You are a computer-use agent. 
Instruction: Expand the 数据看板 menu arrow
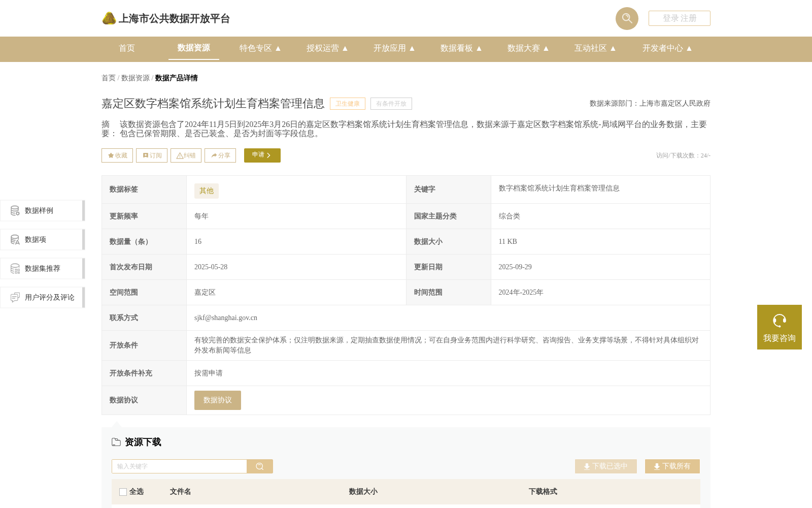(479, 48)
